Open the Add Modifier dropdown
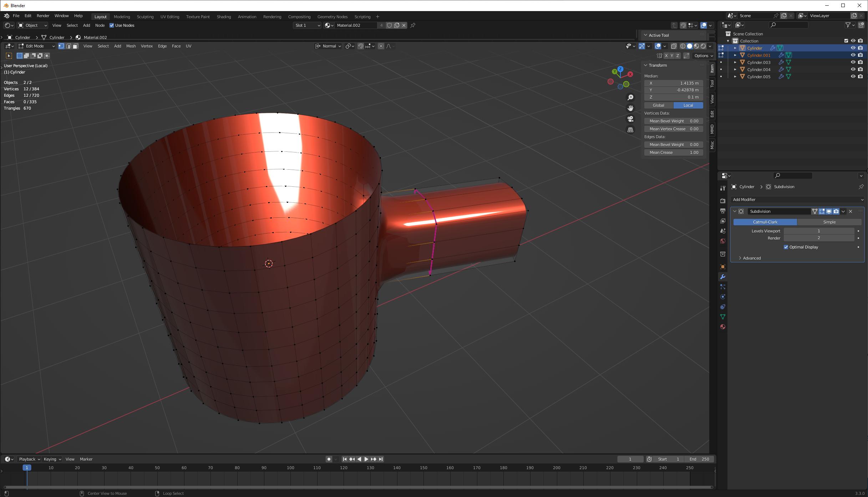 coord(797,200)
